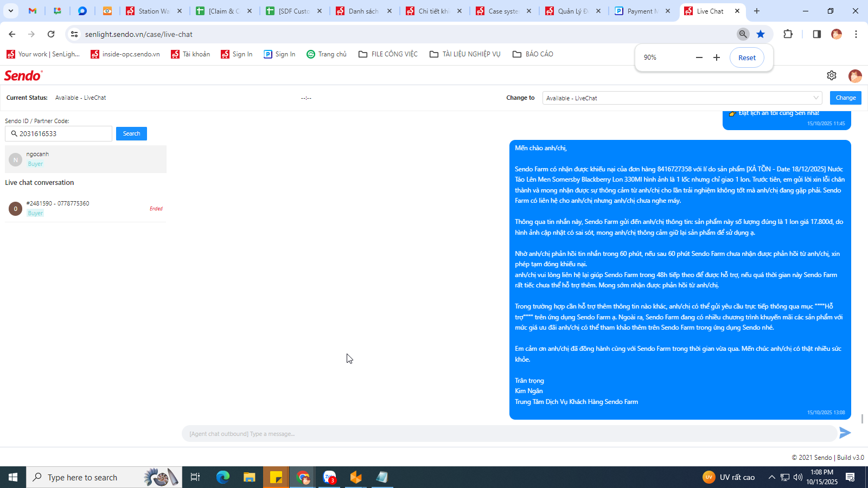Viewport: 868px width, 488px height.
Task: Click the send message arrow icon
Action: click(845, 433)
